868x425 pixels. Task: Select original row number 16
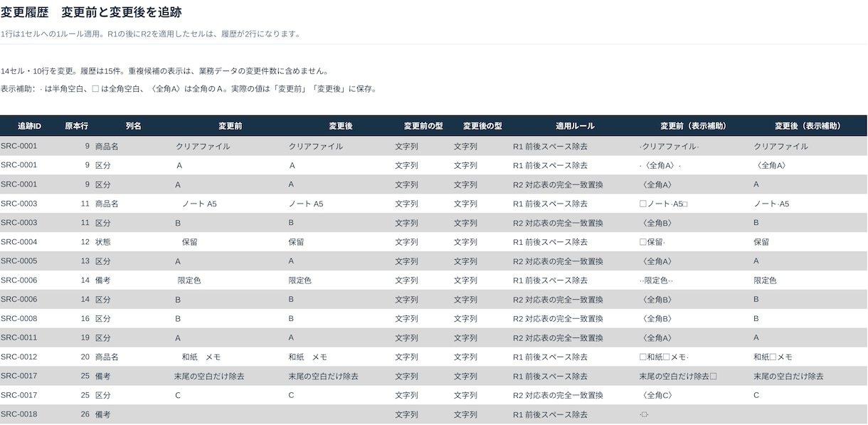tap(85, 319)
